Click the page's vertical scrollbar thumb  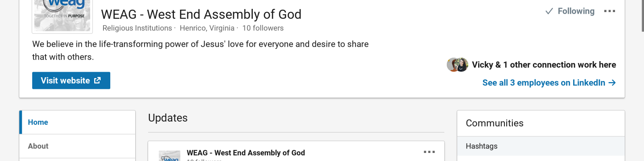(x=642, y=15)
